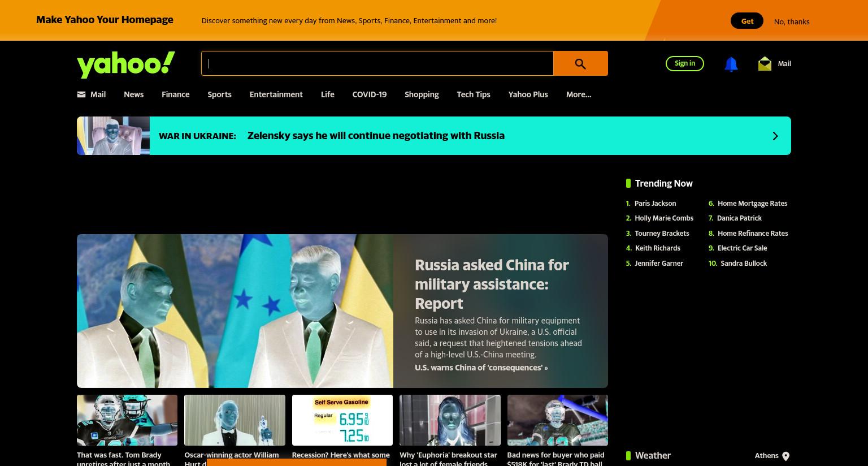Viewport: 868px width, 466px height.
Task: Focus the Yahoo search input field
Action: coord(377,63)
